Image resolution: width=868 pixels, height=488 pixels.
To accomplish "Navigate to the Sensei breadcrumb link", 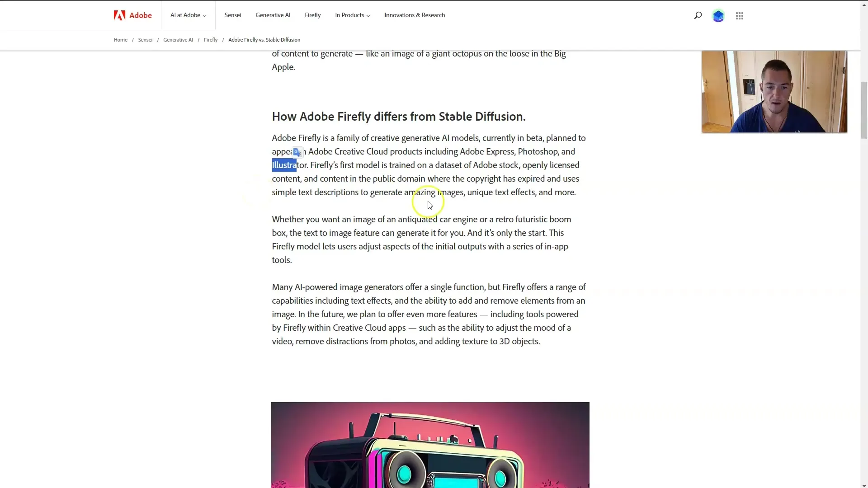I will coord(146,39).
